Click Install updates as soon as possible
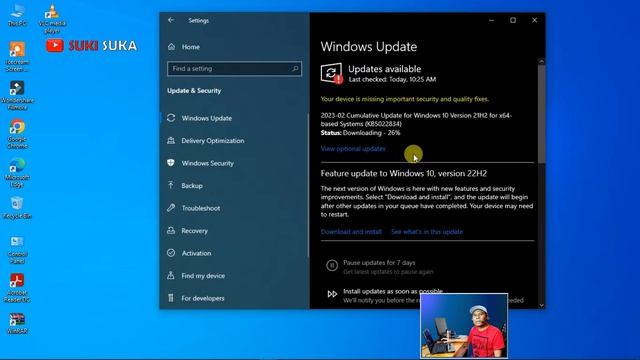640x360 pixels. tap(393, 291)
